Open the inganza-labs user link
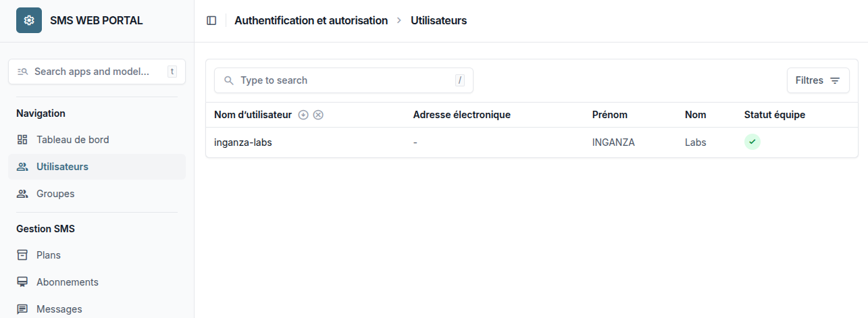 pos(243,142)
